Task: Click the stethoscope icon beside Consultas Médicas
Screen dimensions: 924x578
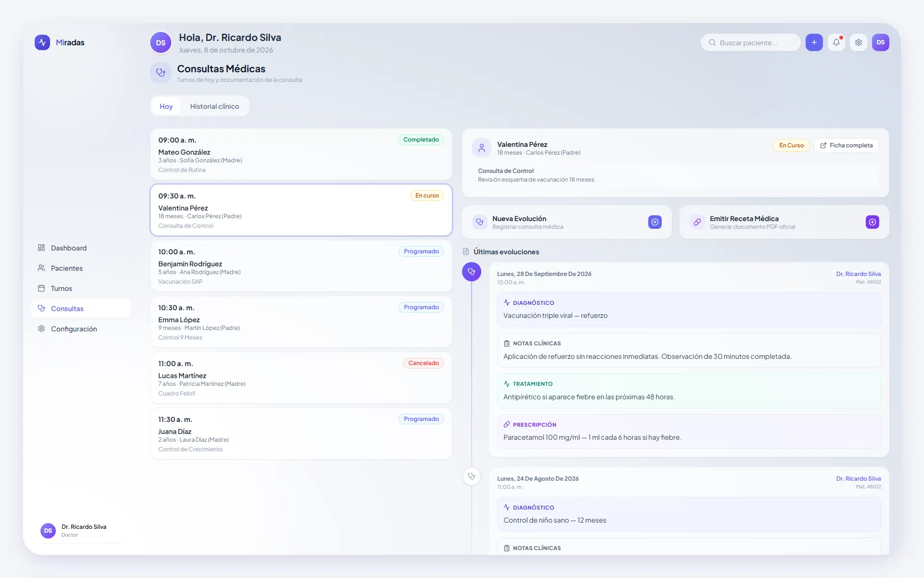Action: click(x=161, y=73)
